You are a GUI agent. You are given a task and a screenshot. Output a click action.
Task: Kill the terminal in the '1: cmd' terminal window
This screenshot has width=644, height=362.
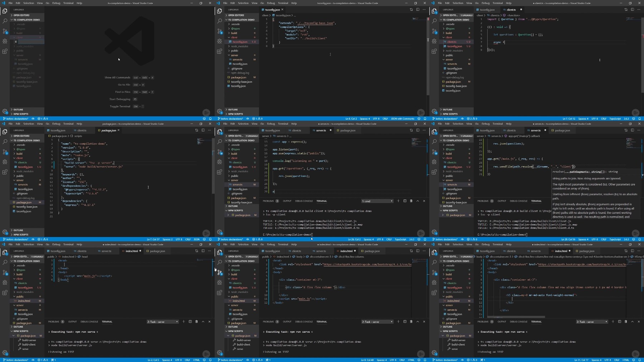click(411, 201)
